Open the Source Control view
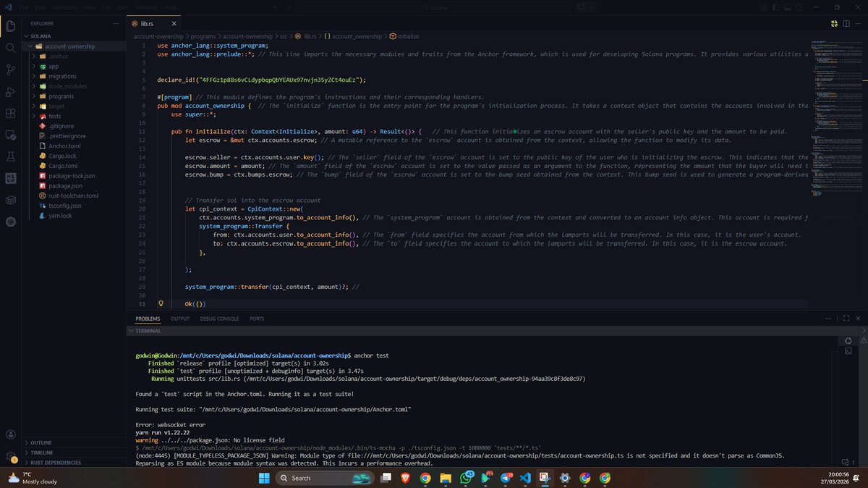 [10, 70]
